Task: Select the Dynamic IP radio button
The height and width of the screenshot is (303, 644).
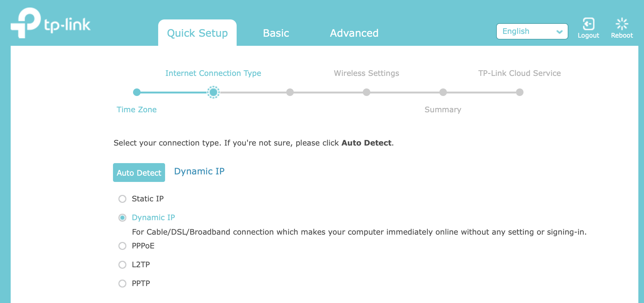Action: (x=122, y=218)
